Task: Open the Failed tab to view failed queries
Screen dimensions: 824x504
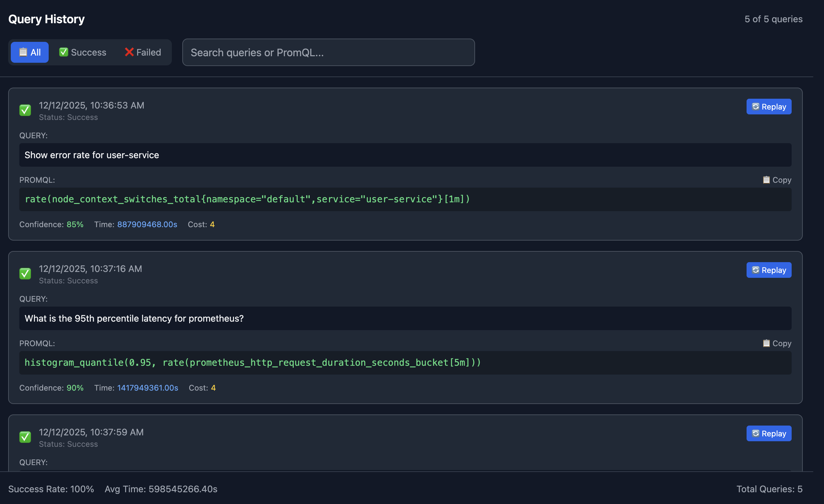Action: coord(142,52)
